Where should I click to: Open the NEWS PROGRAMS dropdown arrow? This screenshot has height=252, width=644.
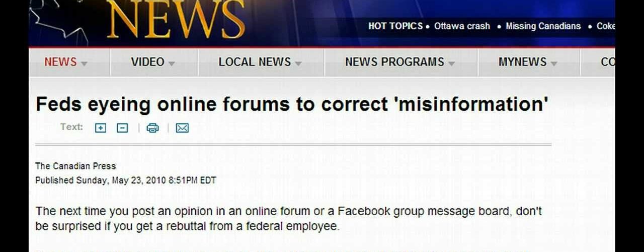tap(451, 64)
